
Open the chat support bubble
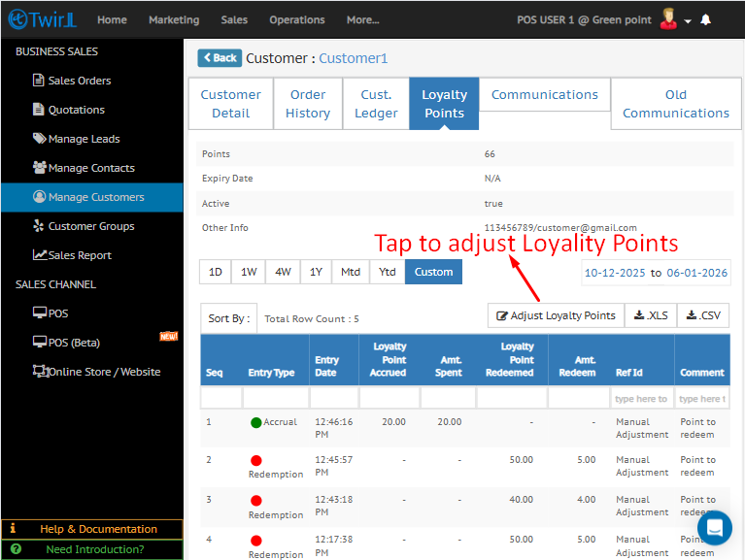click(x=714, y=528)
